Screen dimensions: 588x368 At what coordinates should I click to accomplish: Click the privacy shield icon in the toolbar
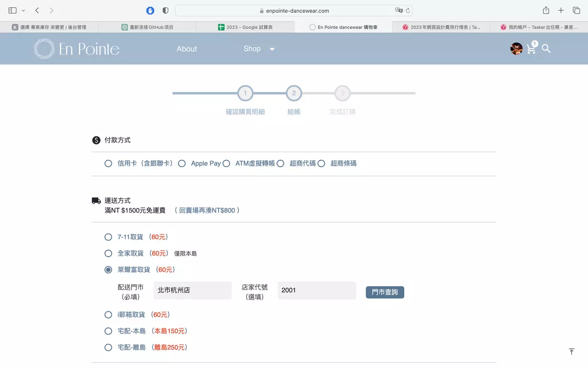point(165,10)
